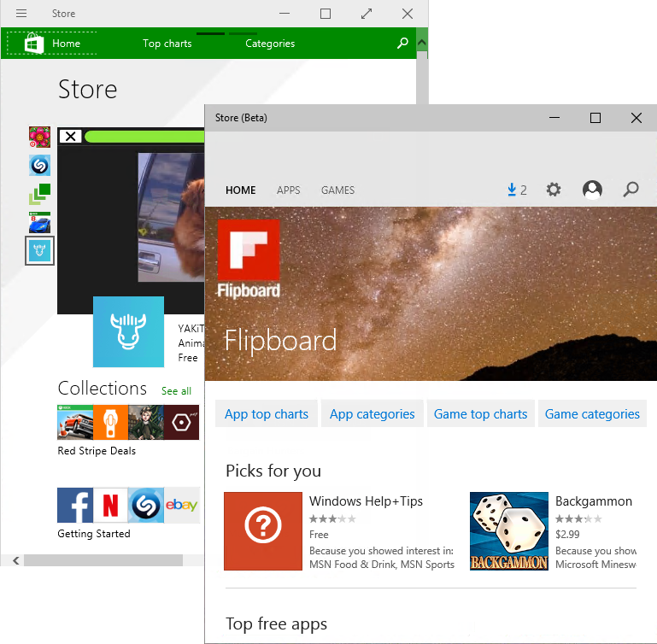Click the Game categories button
Screen dimensions: 657x644
pyautogui.click(x=592, y=414)
